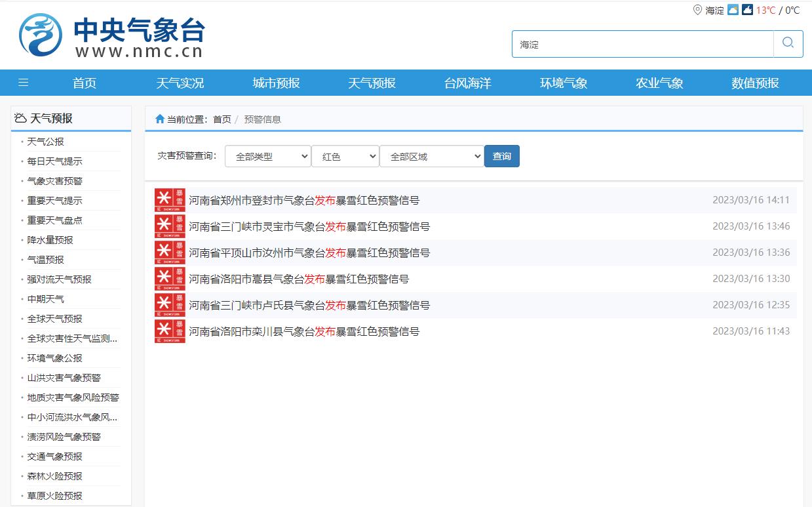Image resolution: width=812 pixels, height=507 pixels.
Task: Click the NMC dragon logo
Action: coord(41,35)
